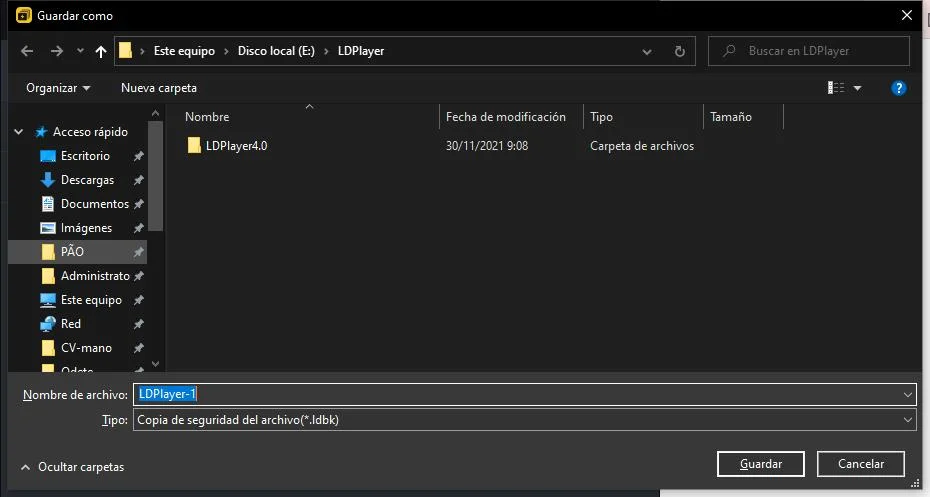This screenshot has width=930, height=497.
Task: Open Imágenes in the sidebar
Action: [x=86, y=228]
